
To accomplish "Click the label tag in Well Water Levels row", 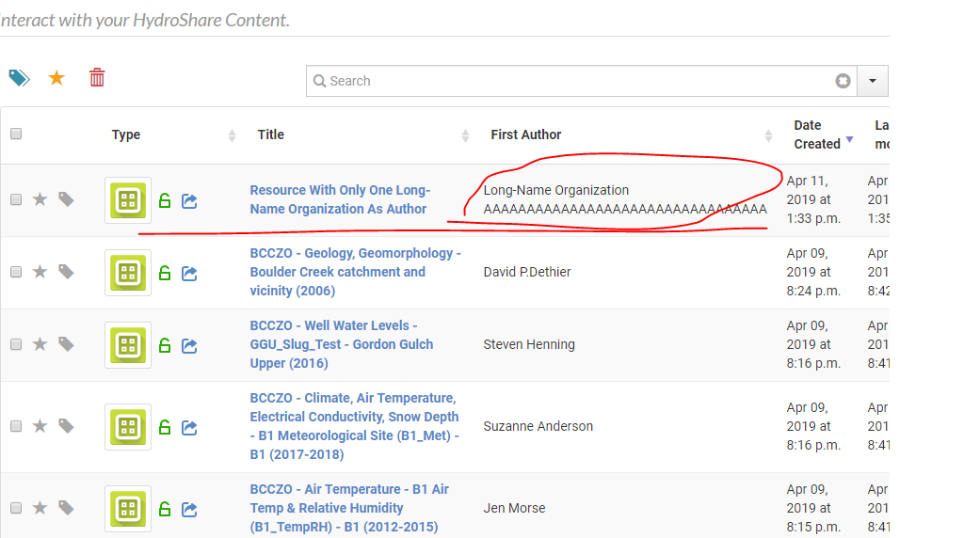I will point(66,344).
